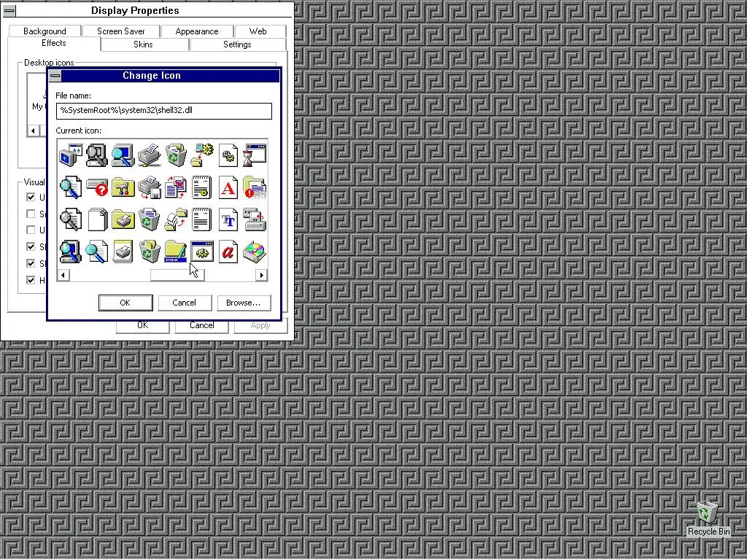747x560 pixels.
Task: Open the Screen Saver tab
Action: (121, 31)
